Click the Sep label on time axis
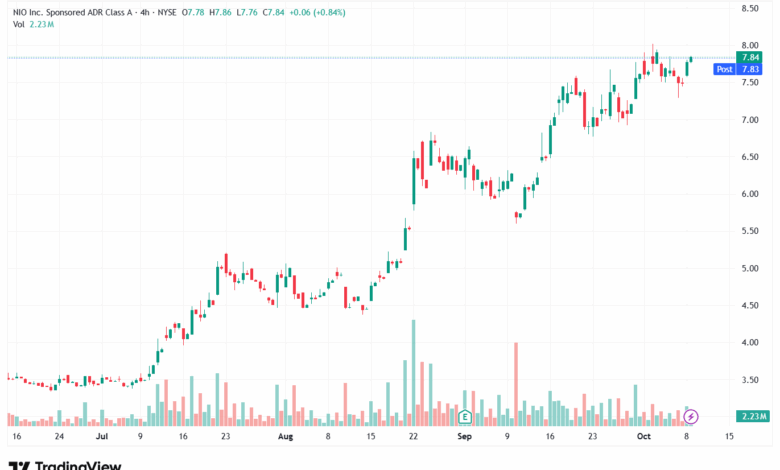780x470 pixels. click(x=464, y=438)
